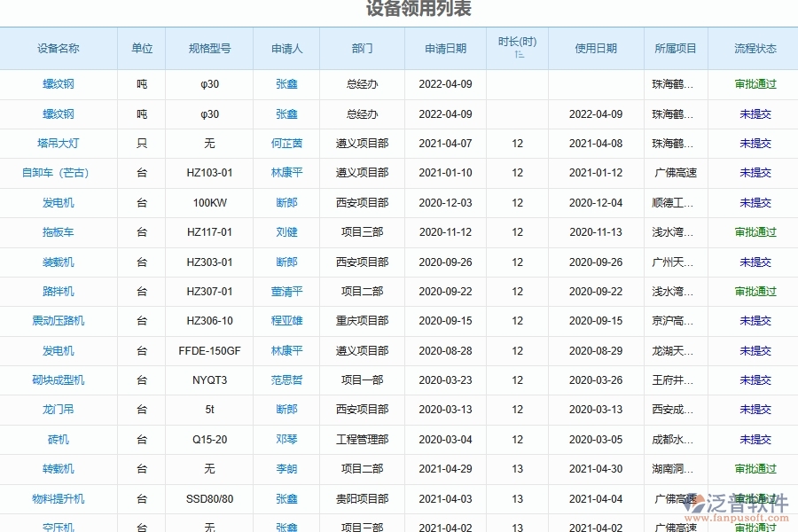Open the 路拌机 equipment record
The width and height of the screenshot is (798, 532).
(59, 291)
